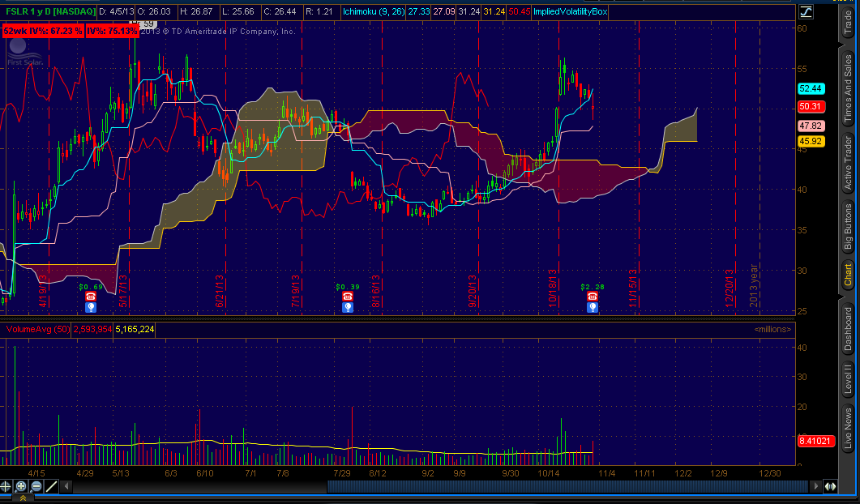
Task: Open the red phone icon under $2.28
Action: (592, 297)
